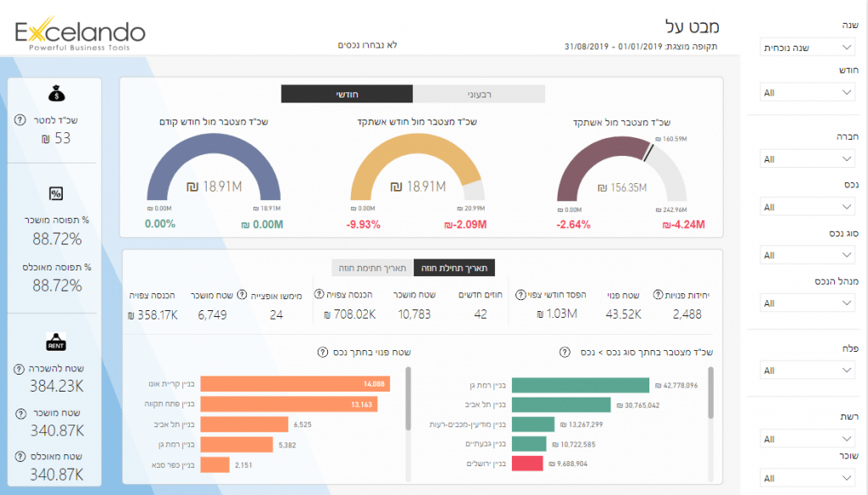Screen dimensions: 868x495
Task: Expand the שוכר tenant dropdown
Action: (806, 478)
